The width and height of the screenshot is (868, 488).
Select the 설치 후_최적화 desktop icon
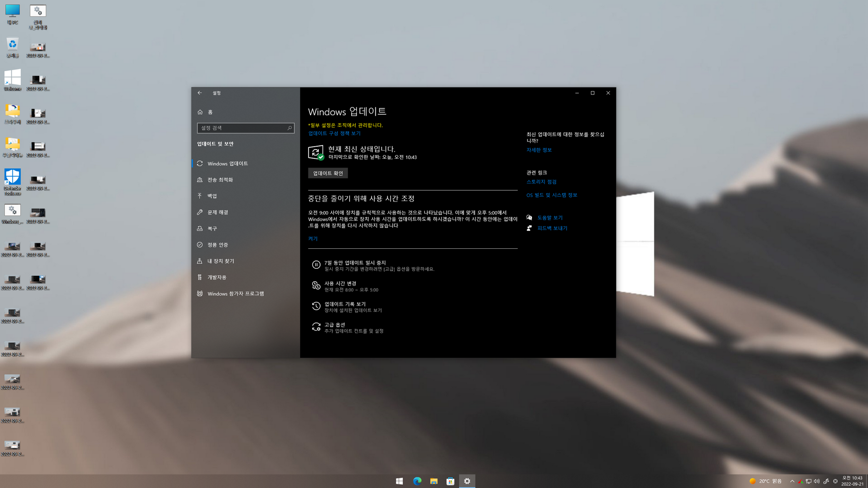(x=38, y=17)
